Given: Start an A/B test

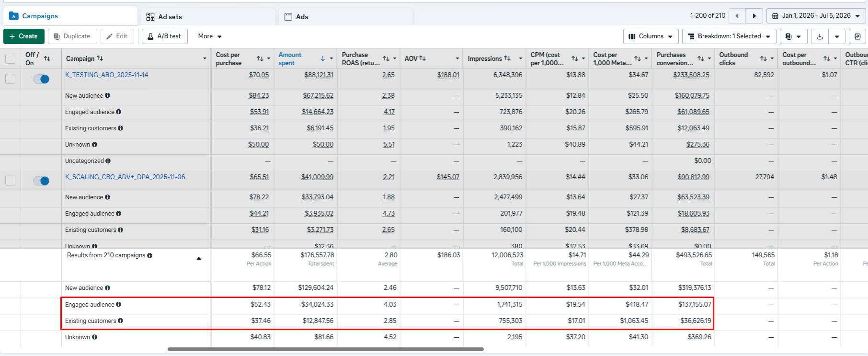Looking at the screenshot, I should point(164,36).
